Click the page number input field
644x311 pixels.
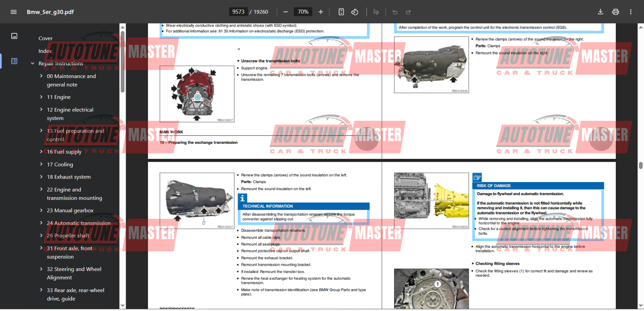click(238, 12)
